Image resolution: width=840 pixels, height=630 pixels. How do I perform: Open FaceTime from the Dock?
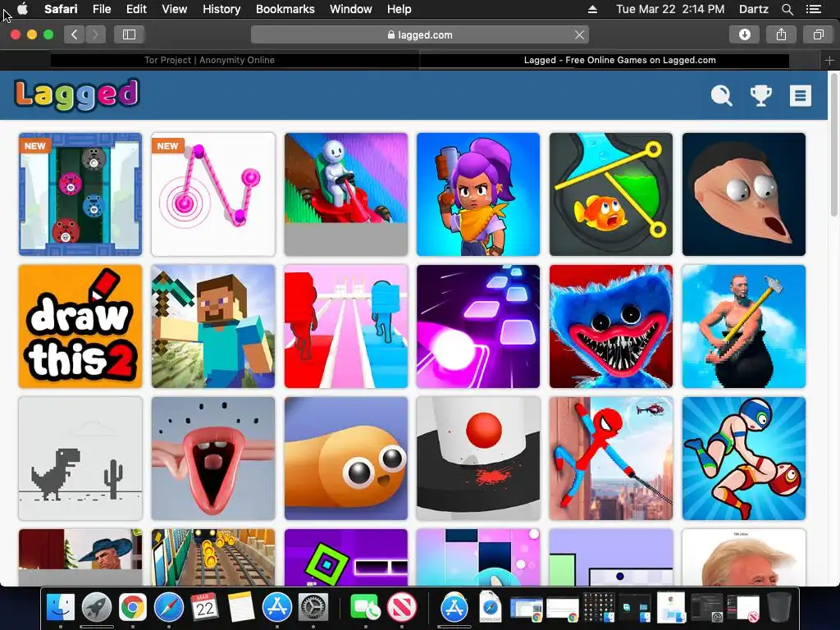(x=365, y=608)
